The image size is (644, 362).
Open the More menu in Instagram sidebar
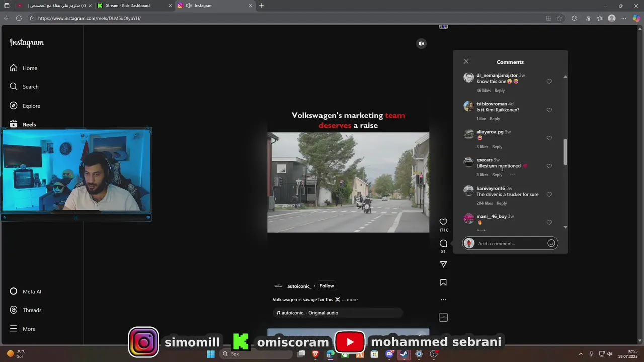(23, 329)
